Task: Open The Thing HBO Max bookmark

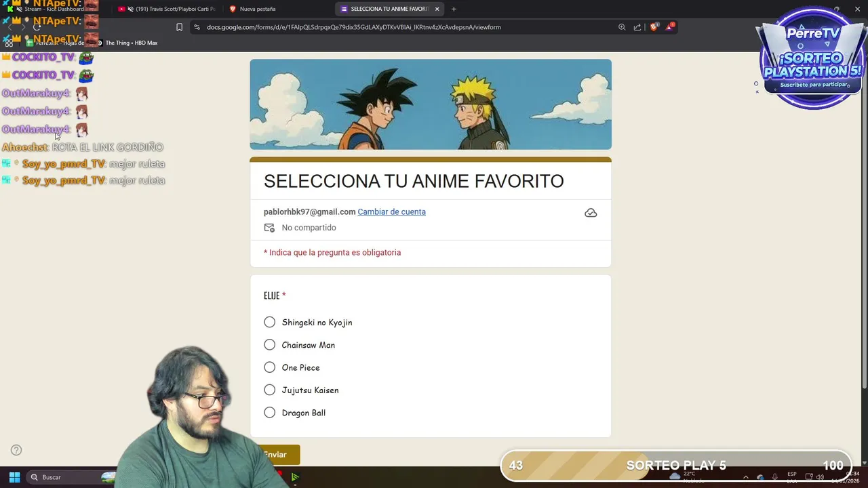Action: pos(127,43)
